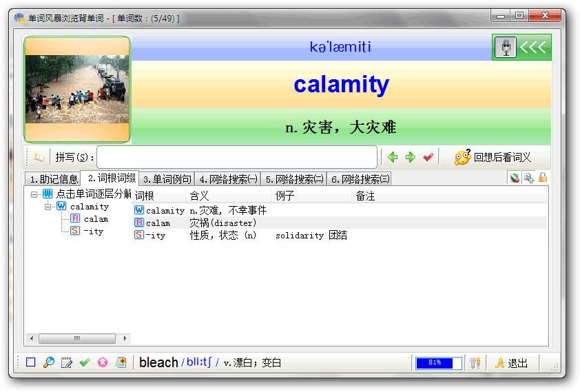The height and width of the screenshot is (392, 580).
Task: Click the green checkmark in bottom toolbar
Action: [x=85, y=362]
